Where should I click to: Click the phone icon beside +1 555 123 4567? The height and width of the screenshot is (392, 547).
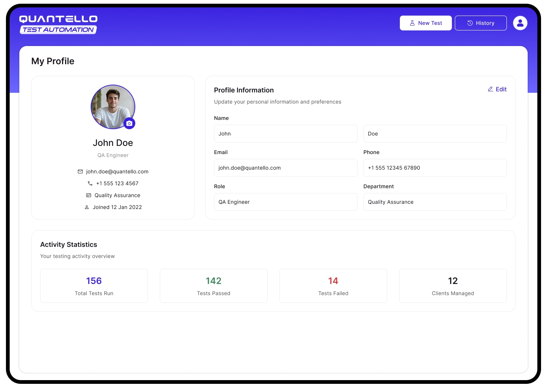(90, 183)
